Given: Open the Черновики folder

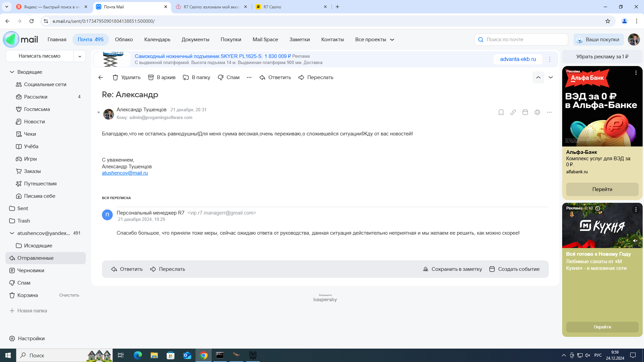Looking at the screenshot, I should coord(46,270).
